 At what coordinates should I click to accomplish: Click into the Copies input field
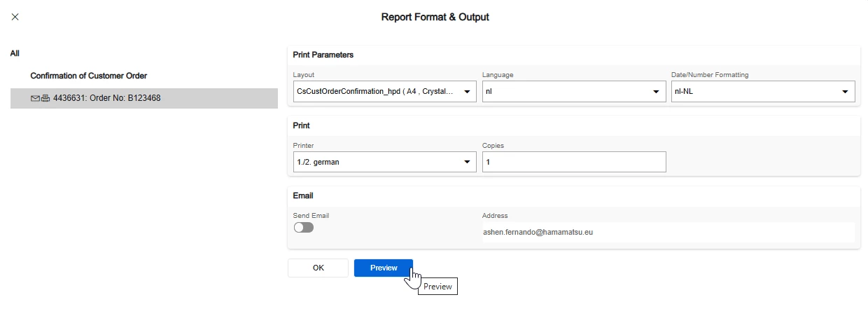click(x=574, y=162)
